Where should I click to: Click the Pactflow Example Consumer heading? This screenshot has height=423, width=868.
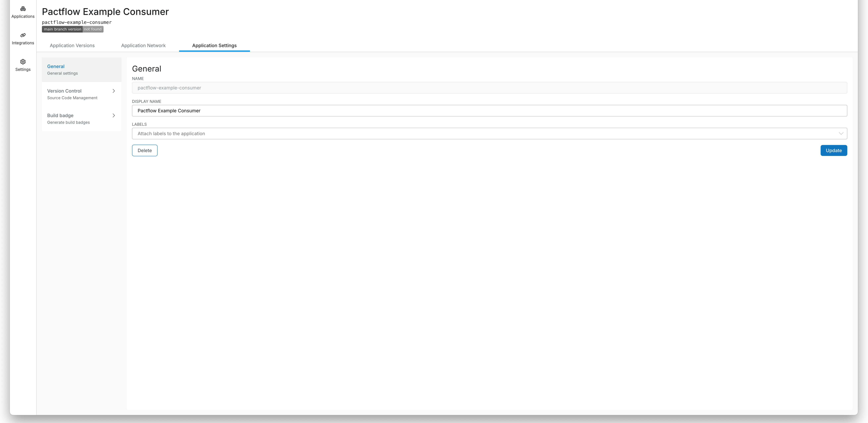click(x=105, y=11)
